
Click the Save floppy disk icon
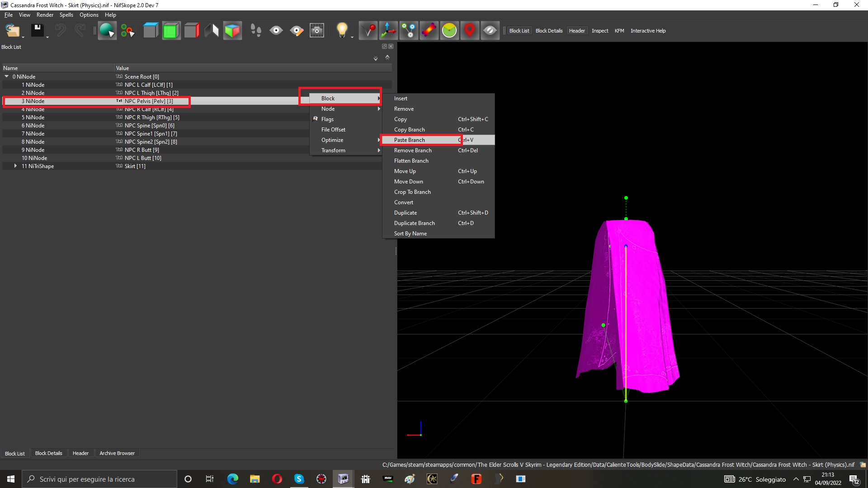point(37,31)
